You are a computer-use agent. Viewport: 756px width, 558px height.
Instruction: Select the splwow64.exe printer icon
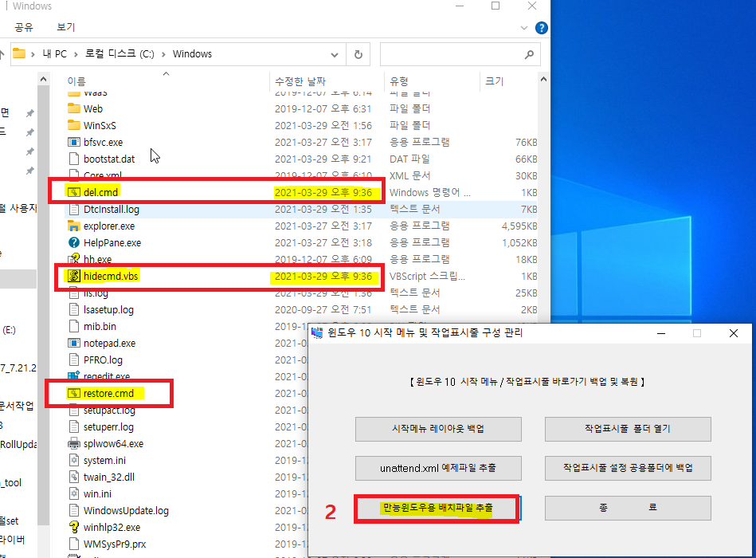pos(74,444)
